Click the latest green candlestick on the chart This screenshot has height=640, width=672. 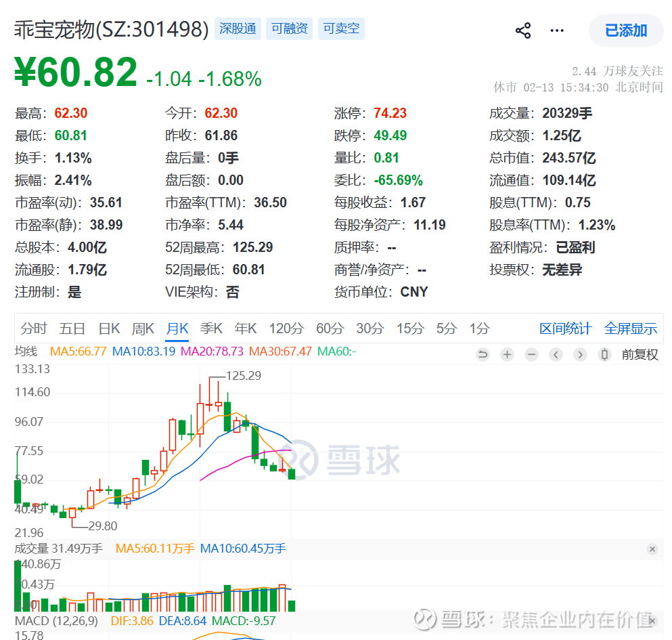(x=292, y=474)
